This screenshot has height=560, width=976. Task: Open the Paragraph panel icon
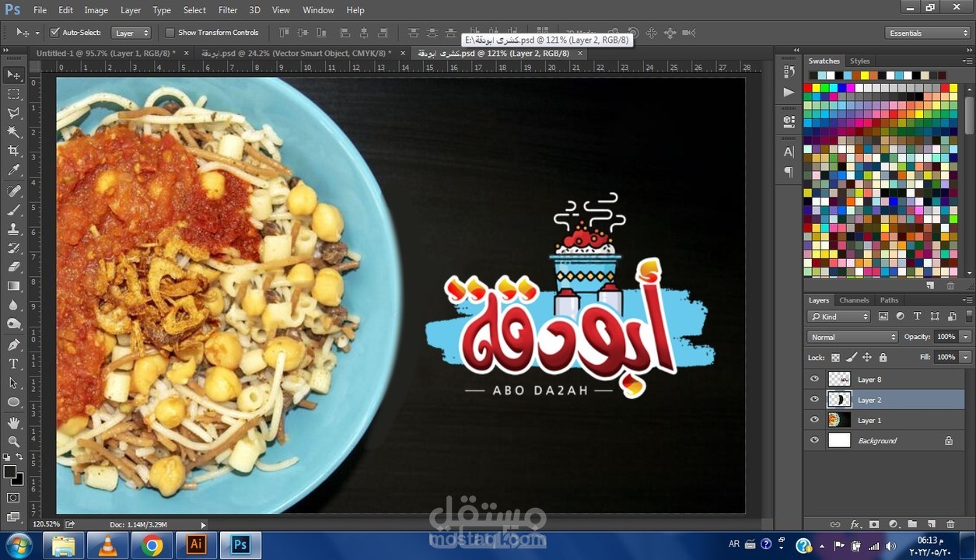point(789,172)
